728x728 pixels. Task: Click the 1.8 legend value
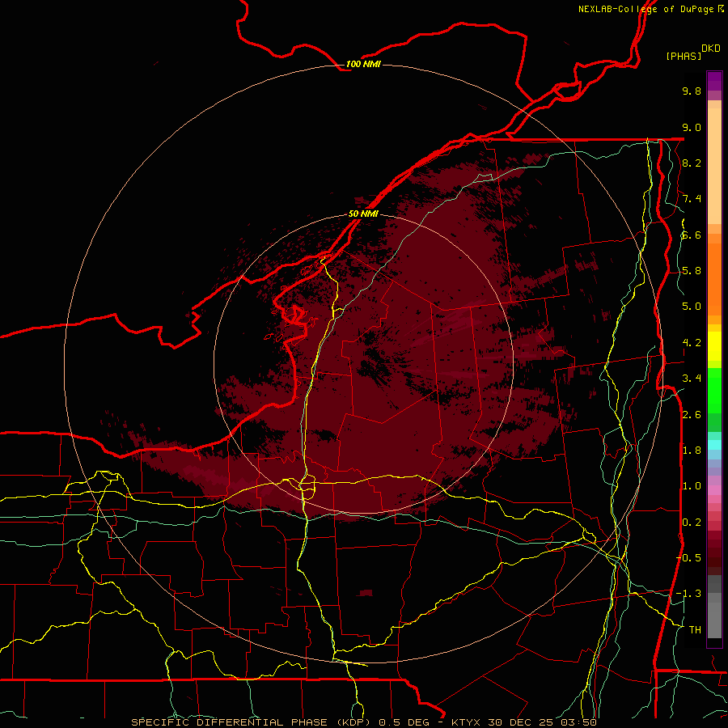tap(692, 451)
